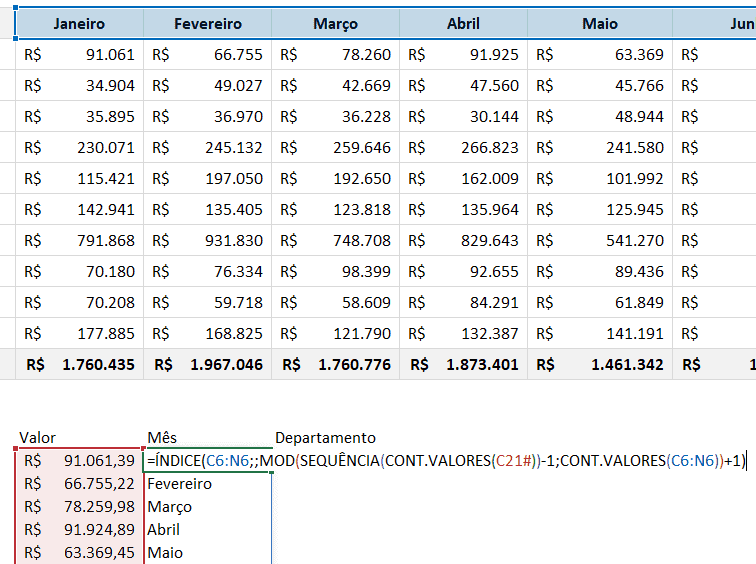
Task: Click the cell with value 42.669
Action: pos(336,85)
